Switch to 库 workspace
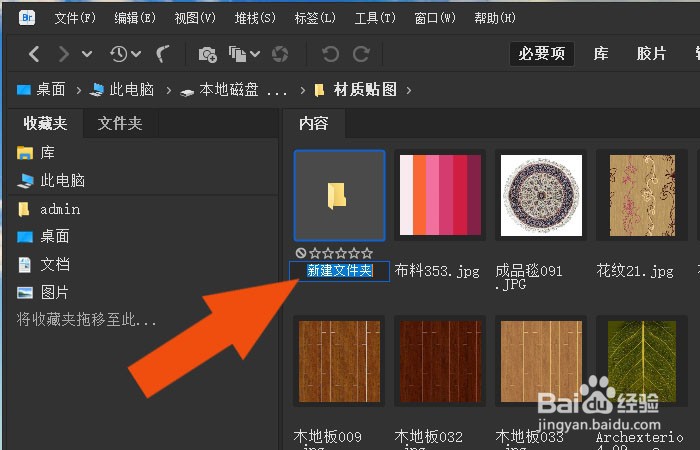The height and width of the screenshot is (450, 700). point(601,54)
